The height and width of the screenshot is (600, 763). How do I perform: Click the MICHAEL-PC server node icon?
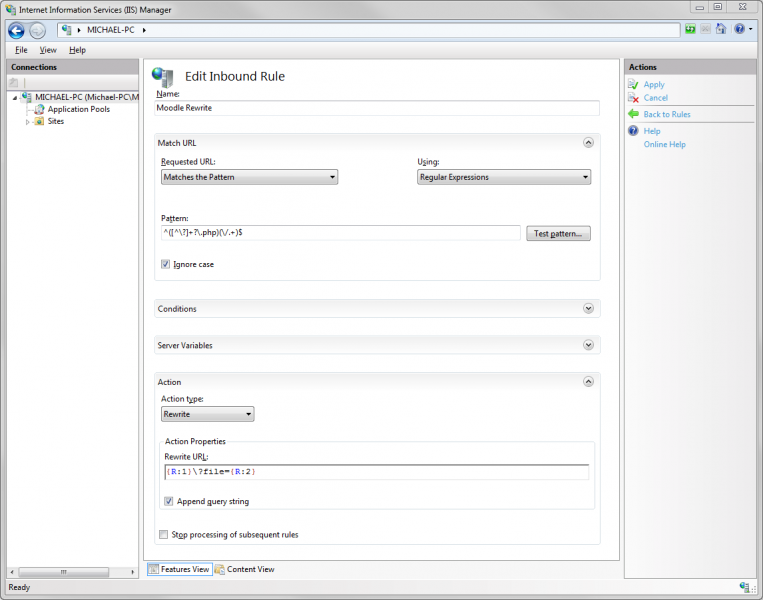(x=27, y=97)
